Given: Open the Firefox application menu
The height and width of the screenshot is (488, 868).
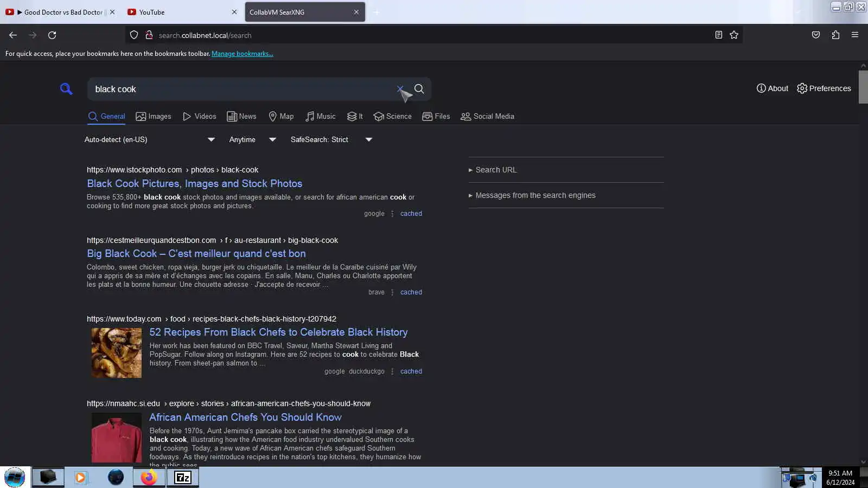Looking at the screenshot, I should 855,35.
